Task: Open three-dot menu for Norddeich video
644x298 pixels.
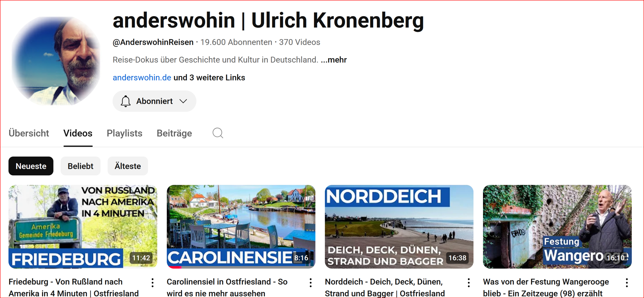Action: coord(469,283)
